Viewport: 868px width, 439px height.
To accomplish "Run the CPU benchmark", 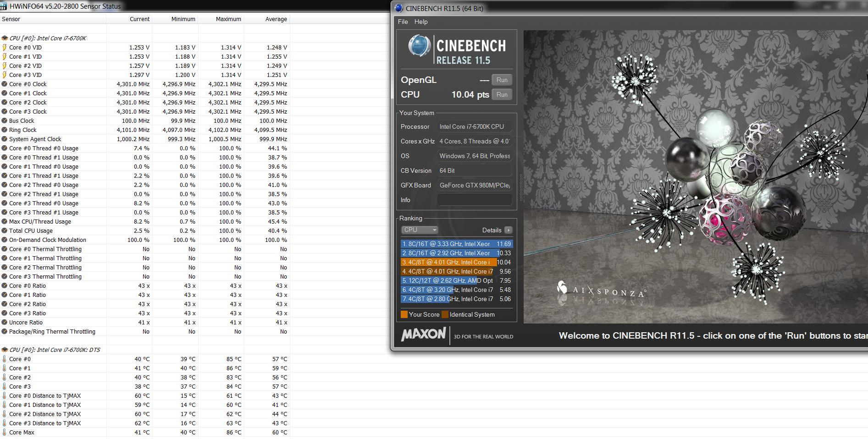I will coord(502,94).
